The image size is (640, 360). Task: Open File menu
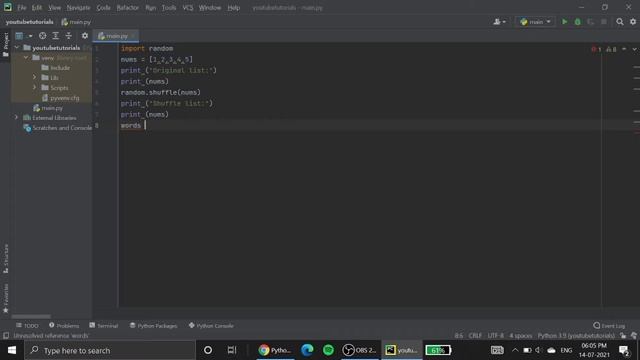point(21,8)
